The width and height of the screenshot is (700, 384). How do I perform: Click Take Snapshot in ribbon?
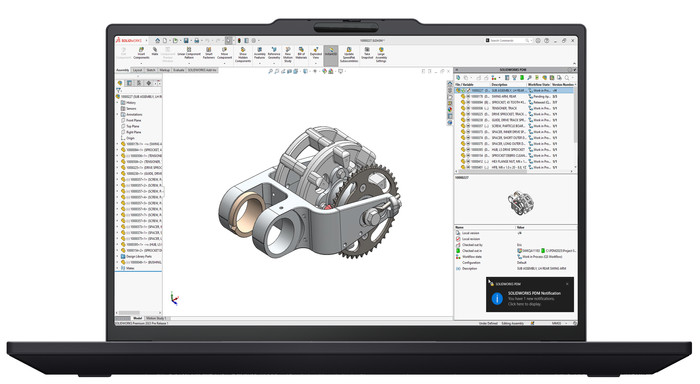[367, 53]
